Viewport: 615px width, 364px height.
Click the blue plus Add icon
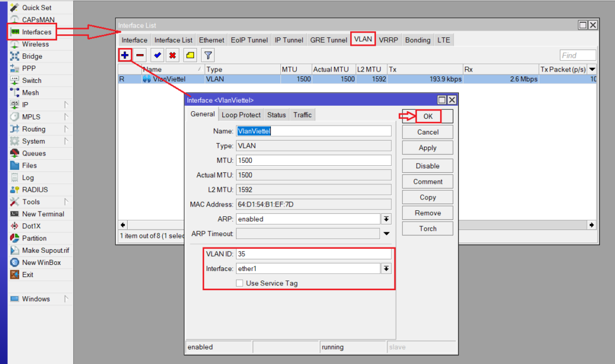point(125,55)
